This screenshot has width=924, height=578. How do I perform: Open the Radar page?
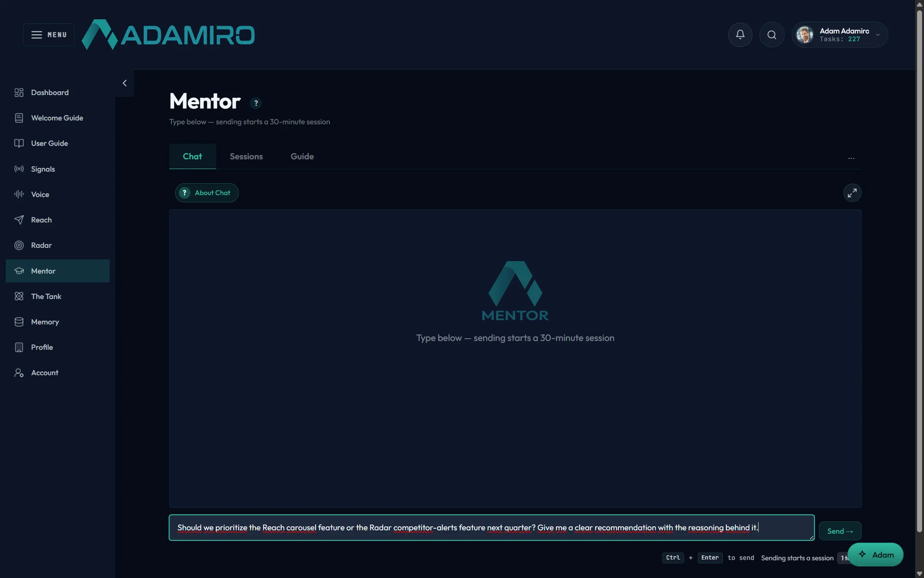(58, 245)
